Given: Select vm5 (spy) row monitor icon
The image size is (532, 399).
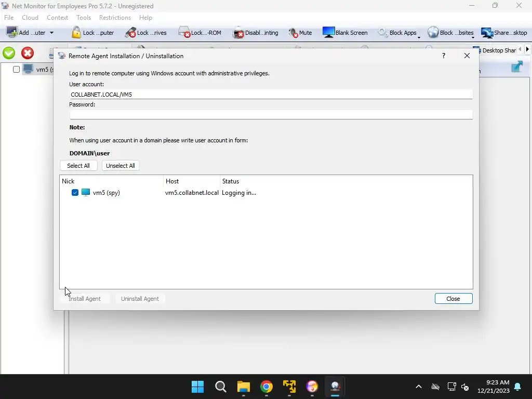Looking at the screenshot, I should click(86, 192).
